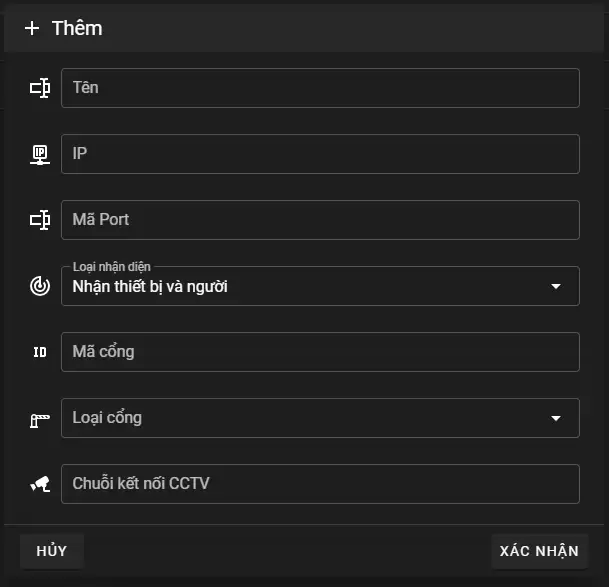Viewport: 609px width, 587px height.
Task: Click the Mã cổng input field
Action: pos(320,352)
